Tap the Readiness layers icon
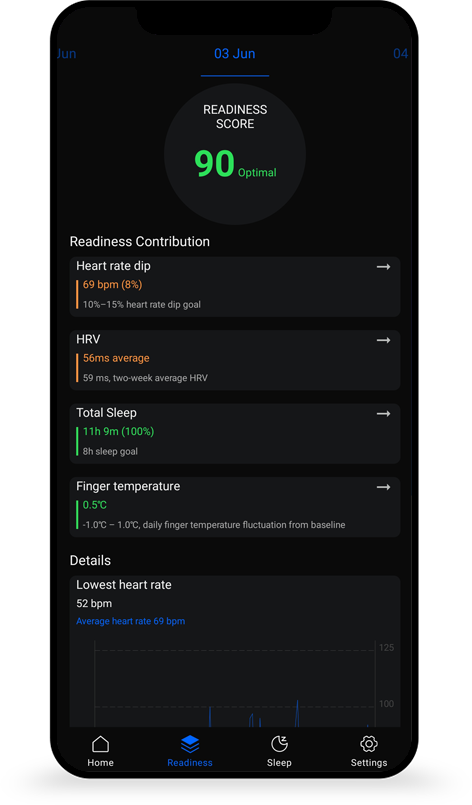The height and width of the screenshot is (805, 472). point(190,743)
